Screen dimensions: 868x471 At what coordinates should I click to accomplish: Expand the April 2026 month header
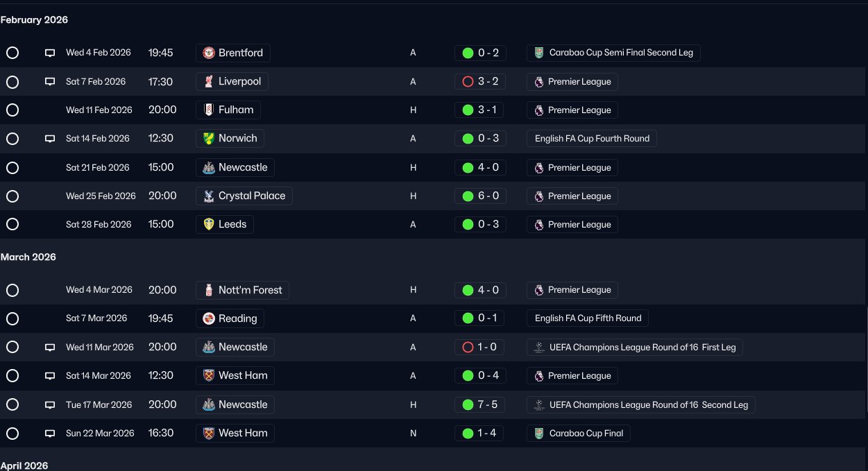pyautogui.click(x=24, y=465)
